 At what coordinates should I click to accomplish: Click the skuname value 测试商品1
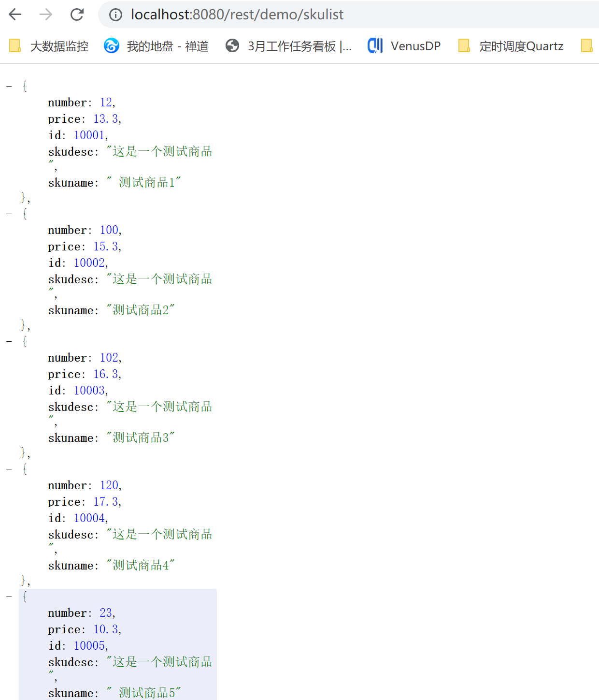(143, 183)
